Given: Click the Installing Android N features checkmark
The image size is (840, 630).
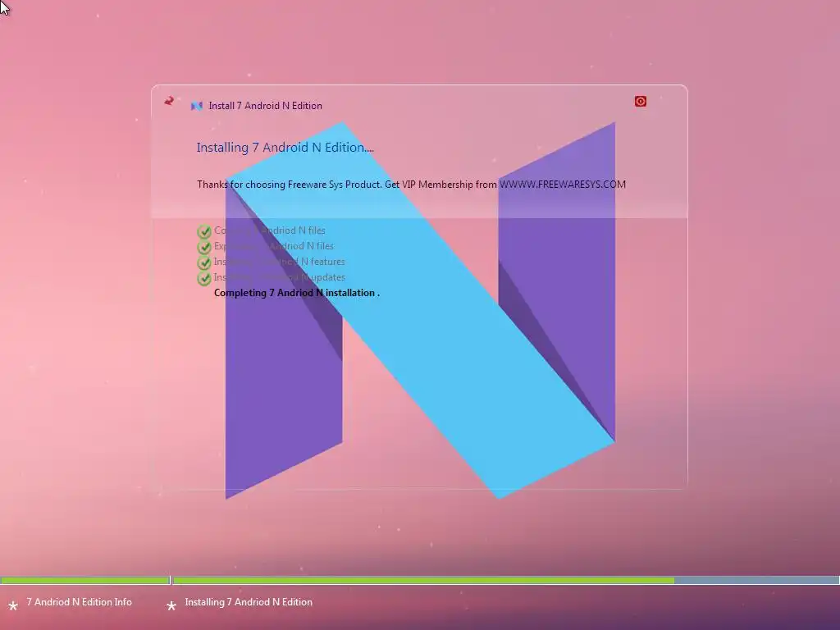Looking at the screenshot, I should coord(204,262).
